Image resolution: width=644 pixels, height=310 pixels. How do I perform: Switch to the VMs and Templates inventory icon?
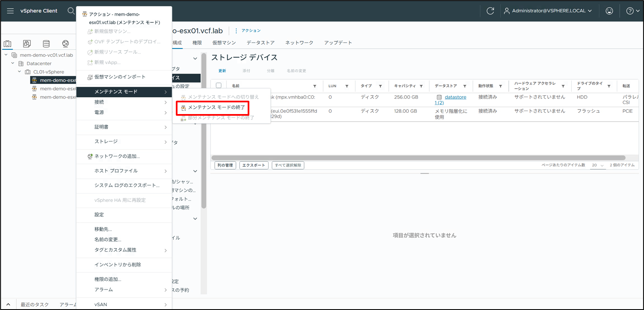26,43
